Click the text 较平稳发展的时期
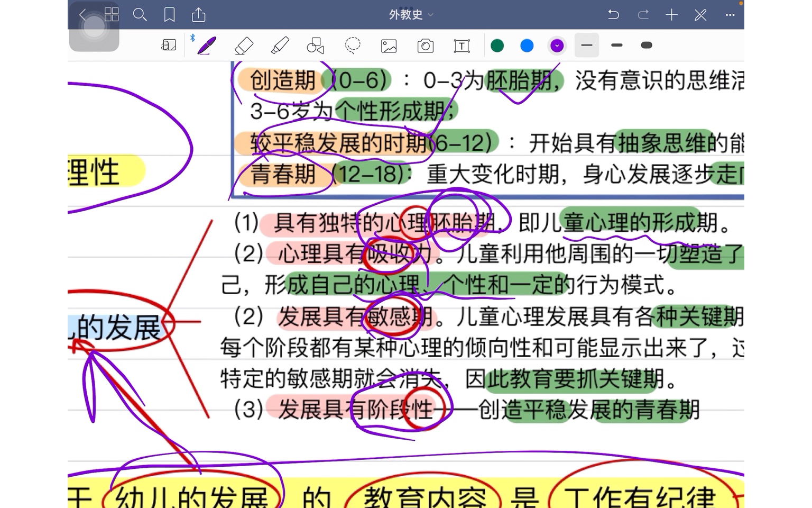Viewport: 812px width, 508px height. 339,143
